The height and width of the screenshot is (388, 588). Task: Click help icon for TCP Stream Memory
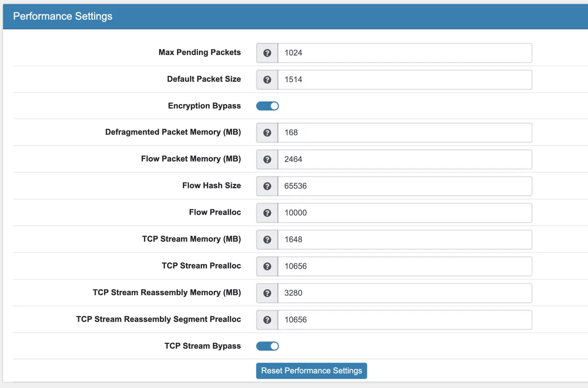pyautogui.click(x=267, y=239)
